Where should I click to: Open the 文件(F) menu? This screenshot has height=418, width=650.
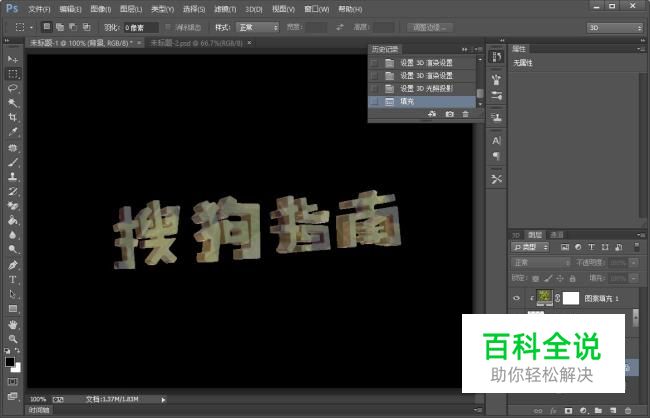39,9
